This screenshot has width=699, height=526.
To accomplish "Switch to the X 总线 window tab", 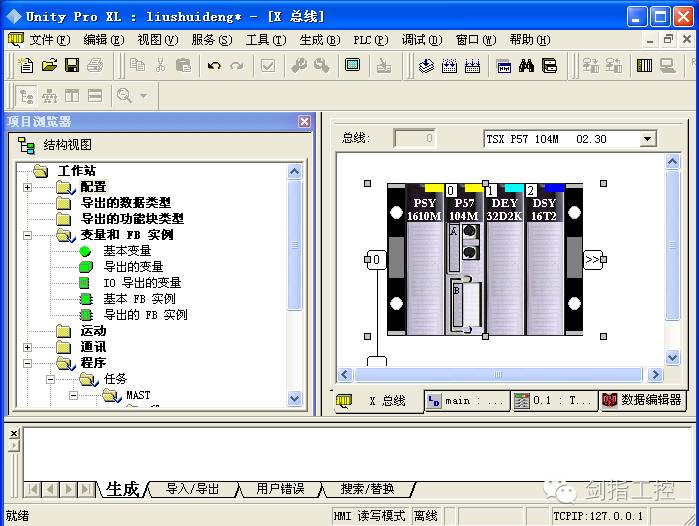I will 378,401.
